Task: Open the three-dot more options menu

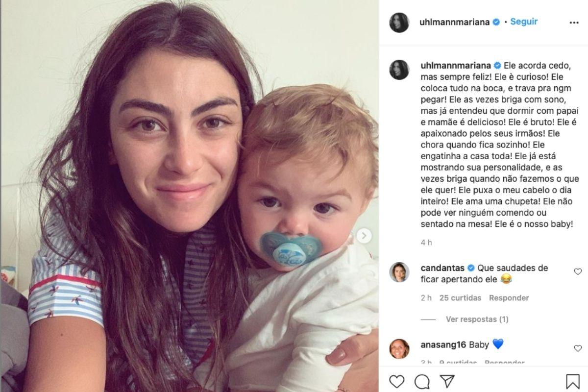Action: click(574, 23)
